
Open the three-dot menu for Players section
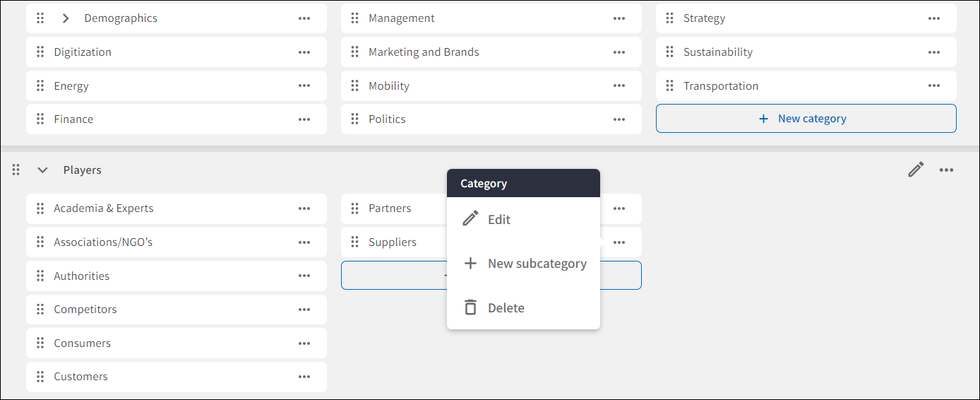(947, 170)
